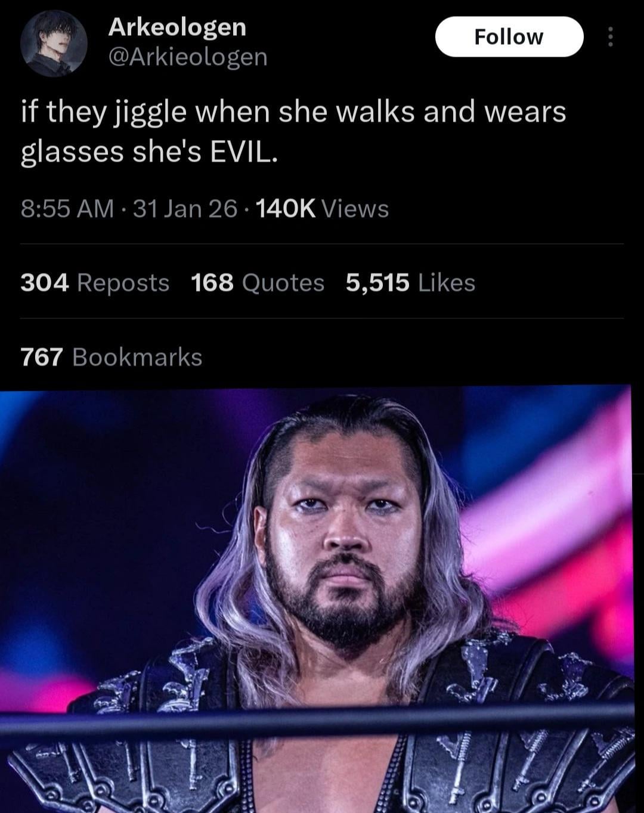Open the @Arkieologen handle link

(188, 57)
